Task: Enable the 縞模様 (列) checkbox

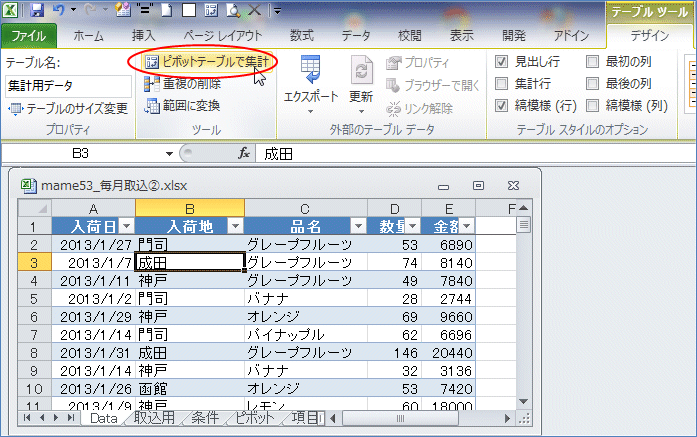Action: tap(592, 106)
